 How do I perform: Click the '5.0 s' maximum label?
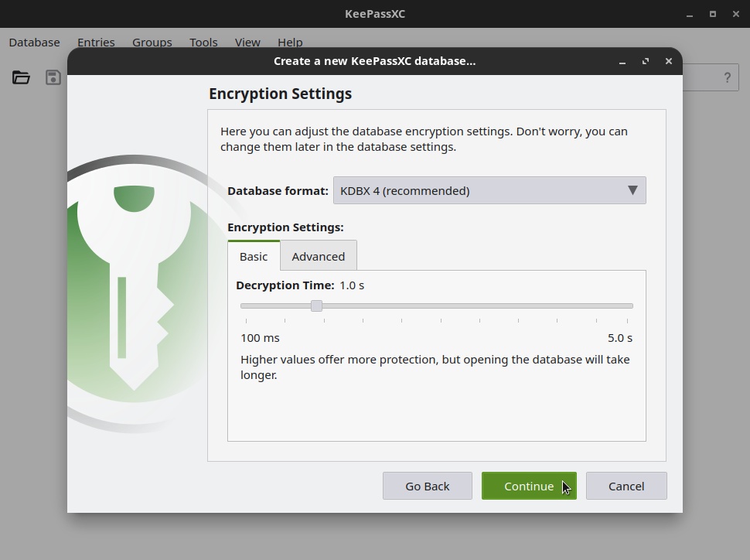620,338
